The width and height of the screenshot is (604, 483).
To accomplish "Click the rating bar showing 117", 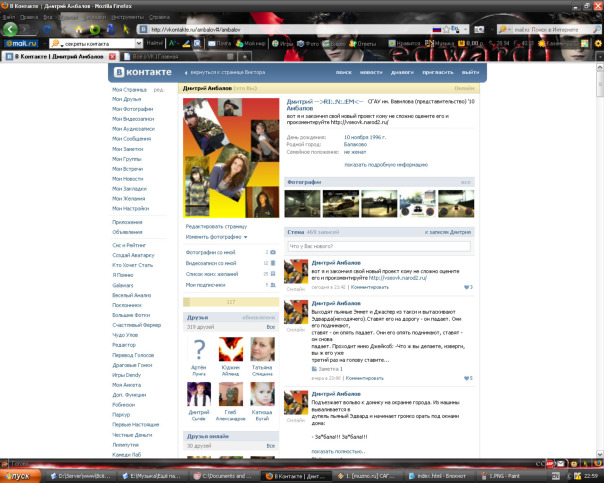I will [231, 302].
